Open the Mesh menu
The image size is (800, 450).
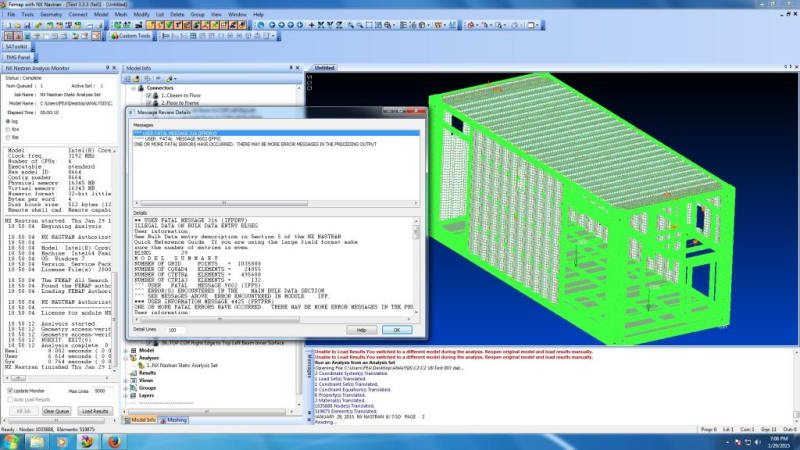pos(121,14)
